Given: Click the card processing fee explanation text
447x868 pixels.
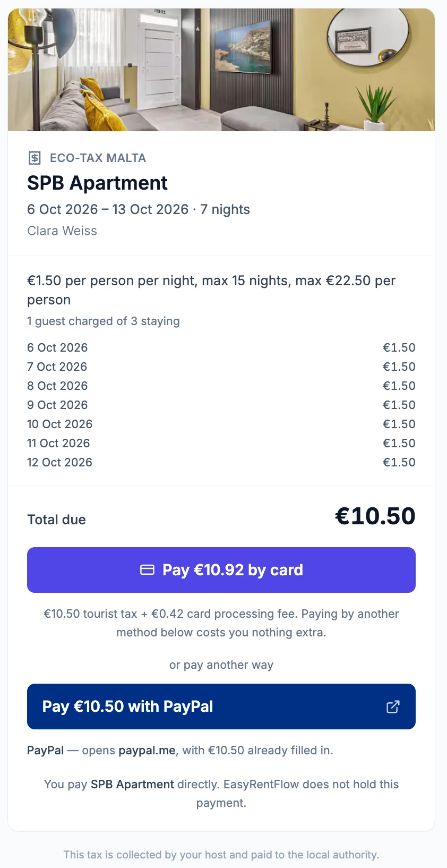Looking at the screenshot, I should (221, 623).
